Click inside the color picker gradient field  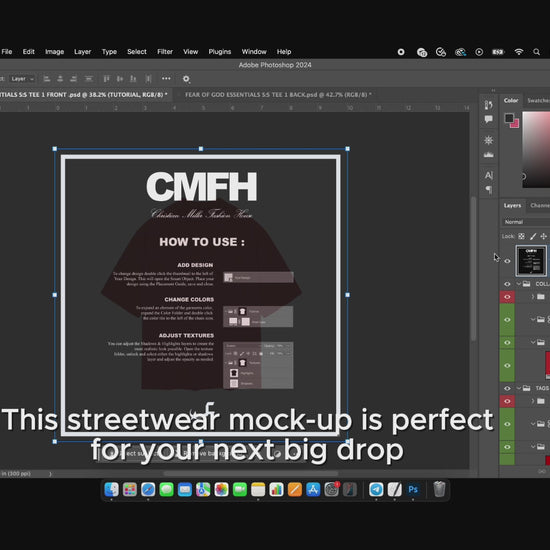[536, 150]
